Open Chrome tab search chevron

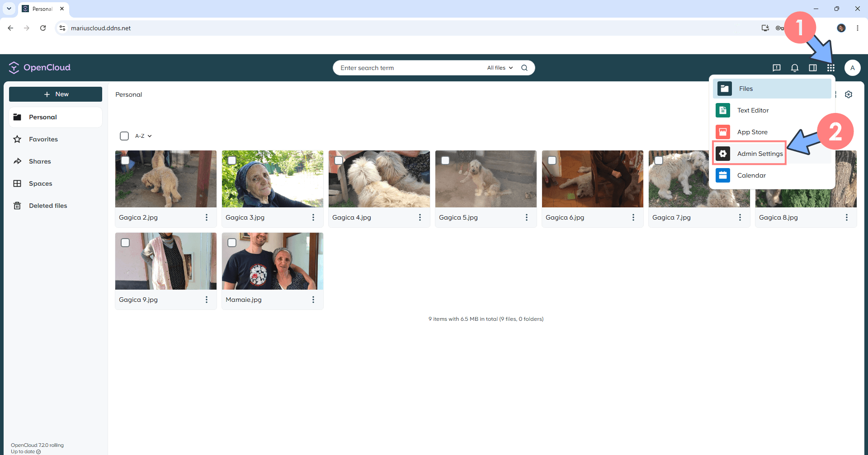[x=9, y=9]
